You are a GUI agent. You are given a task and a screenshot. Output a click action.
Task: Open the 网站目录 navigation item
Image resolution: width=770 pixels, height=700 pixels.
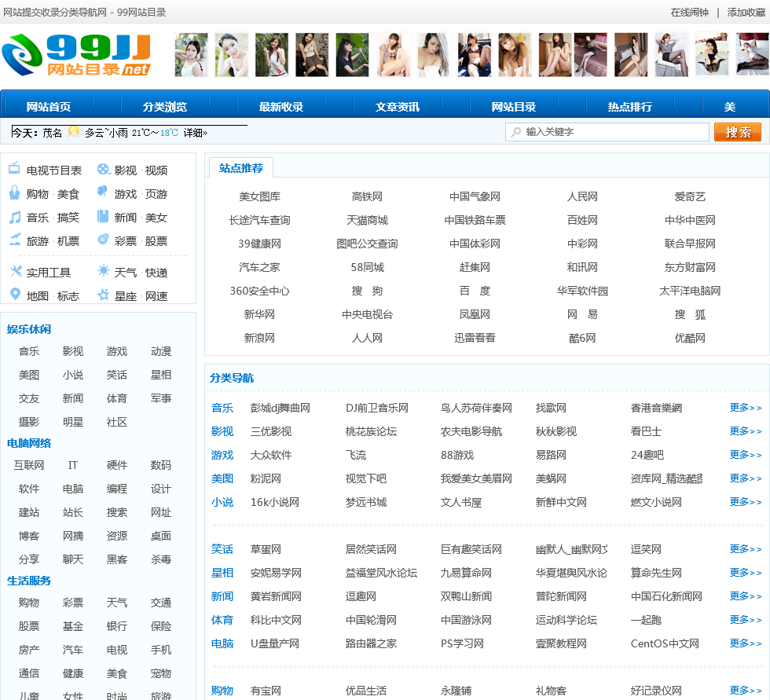tap(514, 107)
